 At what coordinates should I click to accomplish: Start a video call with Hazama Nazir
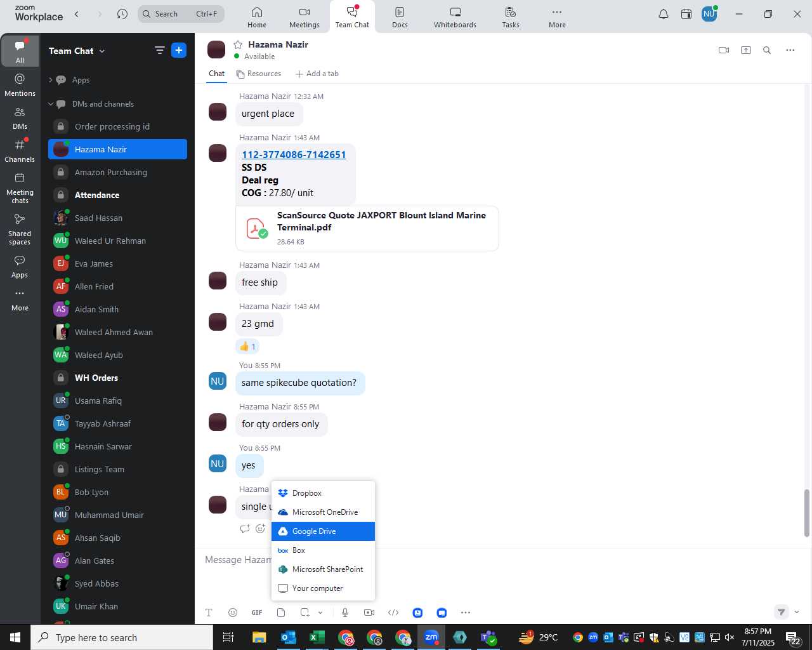(x=724, y=50)
